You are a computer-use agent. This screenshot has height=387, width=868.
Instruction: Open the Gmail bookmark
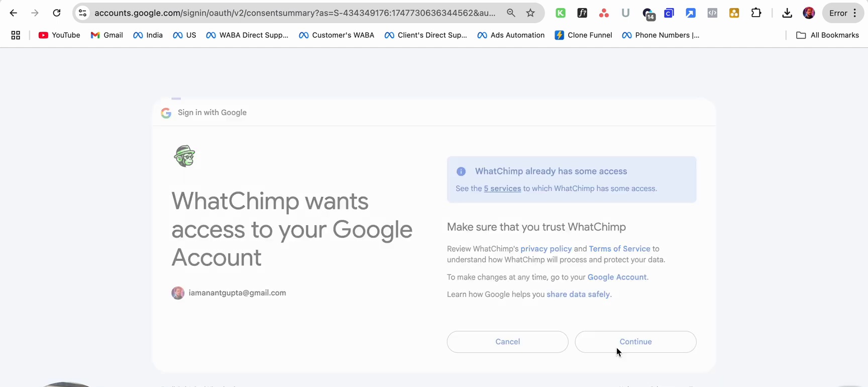[x=106, y=35]
